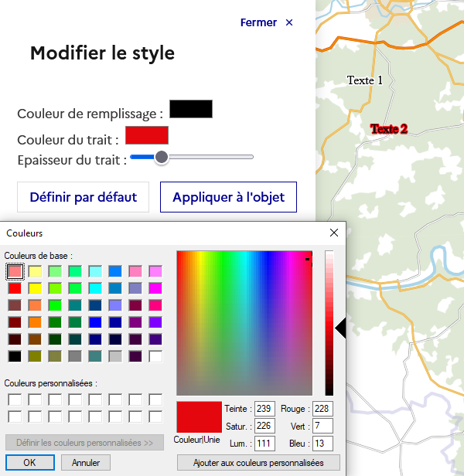Click the stroke thickness slider handle

point(162,157)
